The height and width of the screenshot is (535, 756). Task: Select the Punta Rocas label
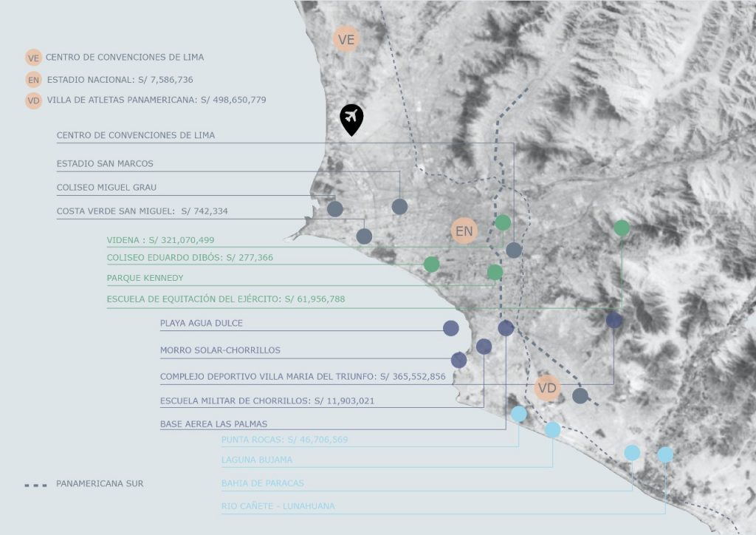[x=284, y=440]
